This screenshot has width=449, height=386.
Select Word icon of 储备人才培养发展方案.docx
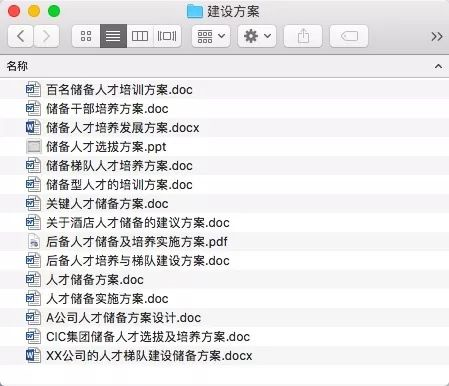click(33, 127)
